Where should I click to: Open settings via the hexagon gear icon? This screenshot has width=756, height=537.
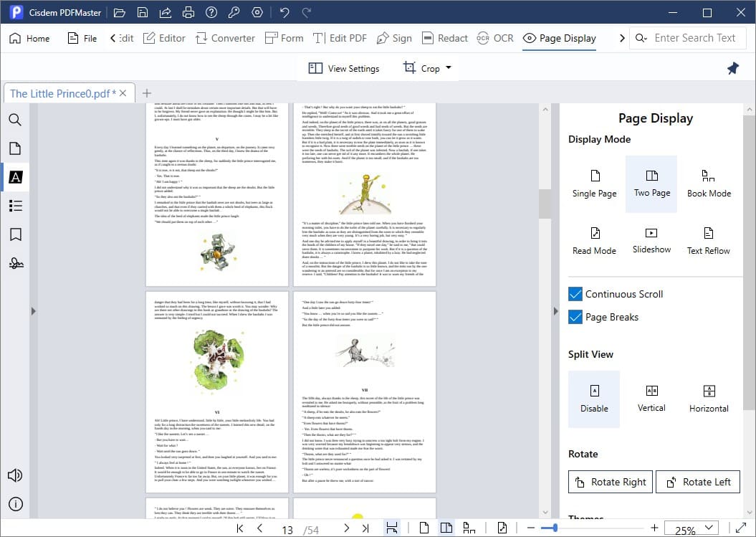point(257,12)
